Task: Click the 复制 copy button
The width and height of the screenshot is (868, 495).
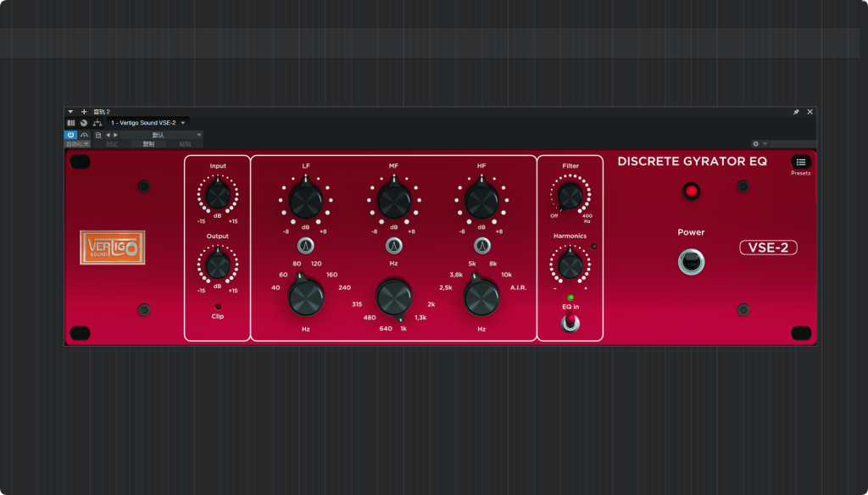Action: (x=148, y=144)
